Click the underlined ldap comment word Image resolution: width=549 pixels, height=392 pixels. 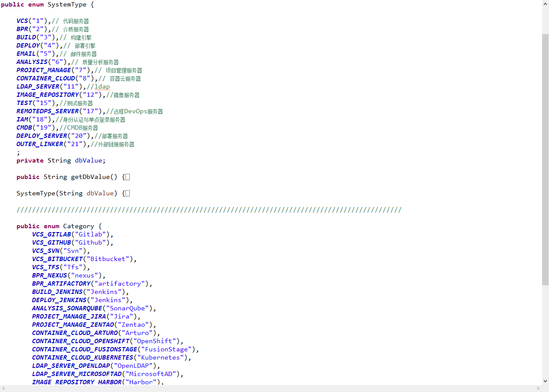coord(102,87)
